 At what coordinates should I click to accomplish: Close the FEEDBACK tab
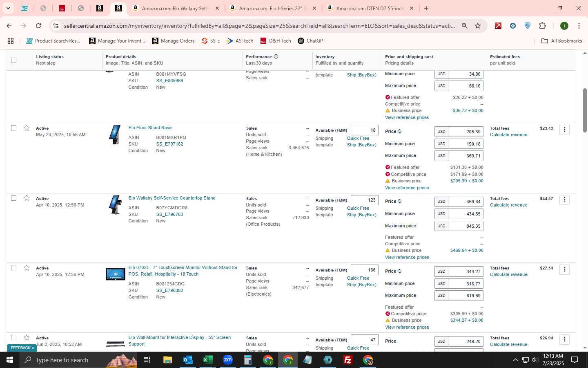pyautogui.click(x=33, y=348)
